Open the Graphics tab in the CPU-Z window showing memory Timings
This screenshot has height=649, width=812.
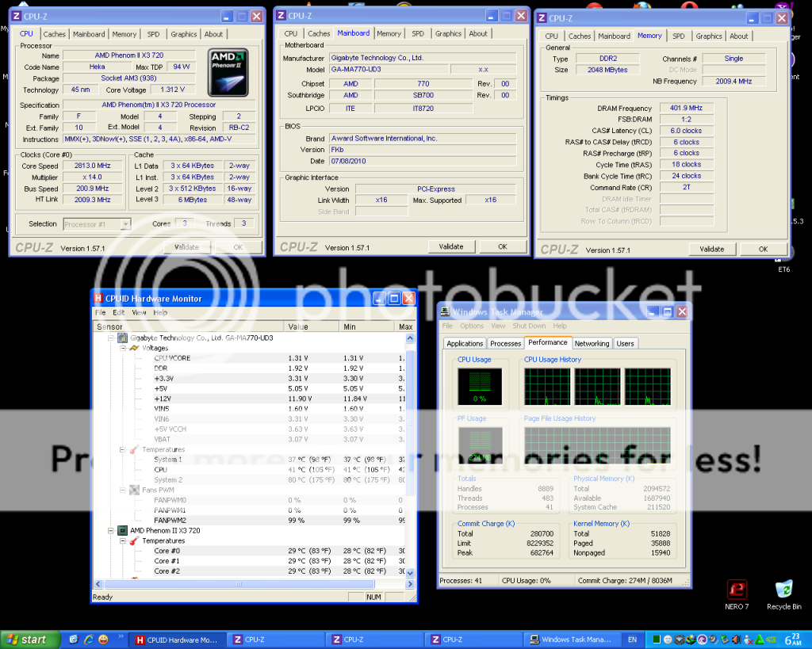[709, 36]
